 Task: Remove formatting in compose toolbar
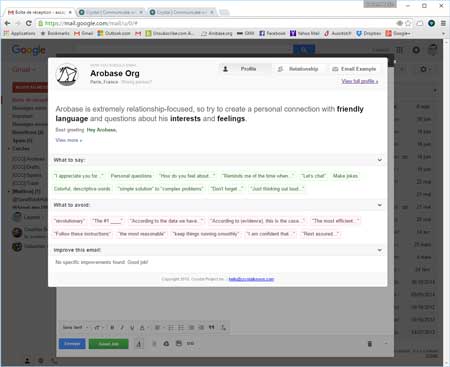coord(223,328)
